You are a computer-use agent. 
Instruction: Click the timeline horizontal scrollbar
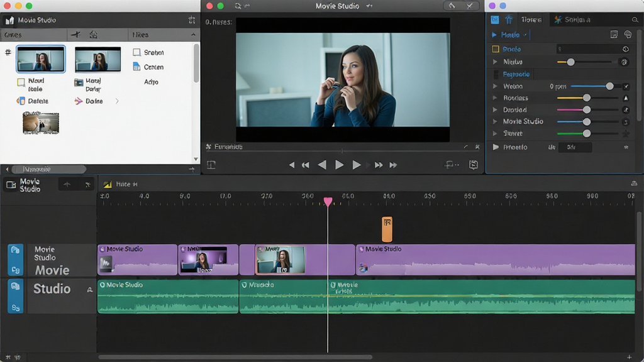(235, 357)
